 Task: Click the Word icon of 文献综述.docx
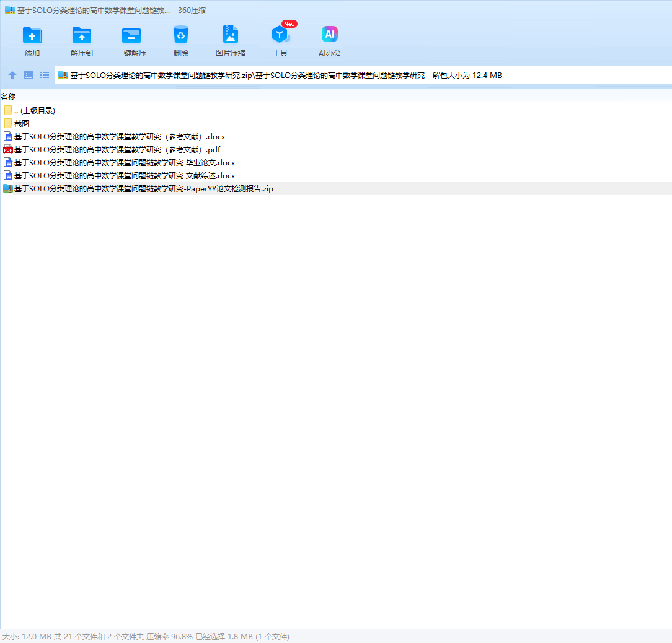[7, 176]
